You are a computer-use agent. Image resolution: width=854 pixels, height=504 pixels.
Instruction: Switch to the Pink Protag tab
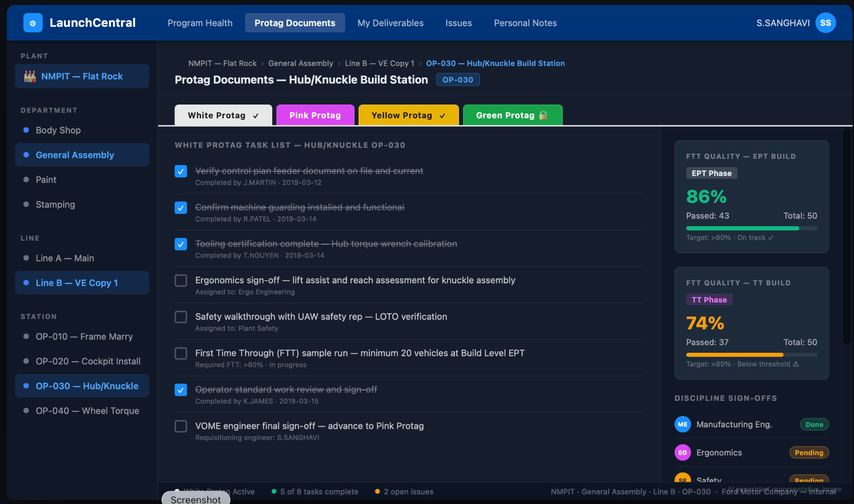tap(315, 115)
